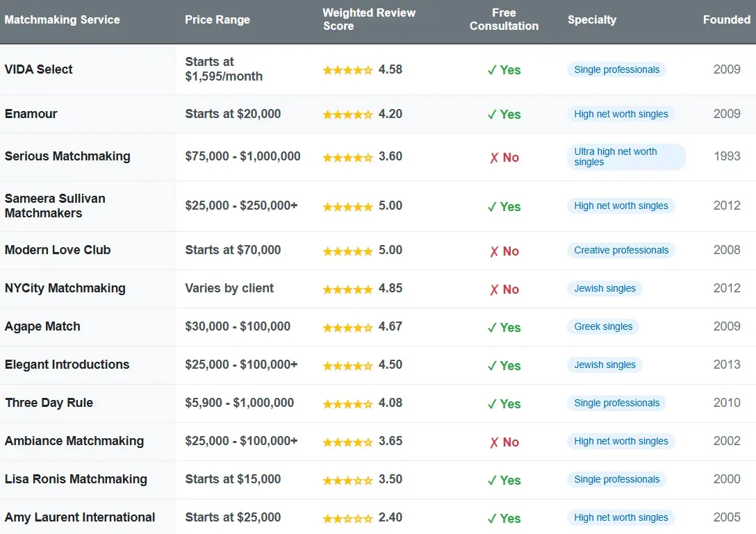Click the Weighted Review Score header

(x=369, y=19)
